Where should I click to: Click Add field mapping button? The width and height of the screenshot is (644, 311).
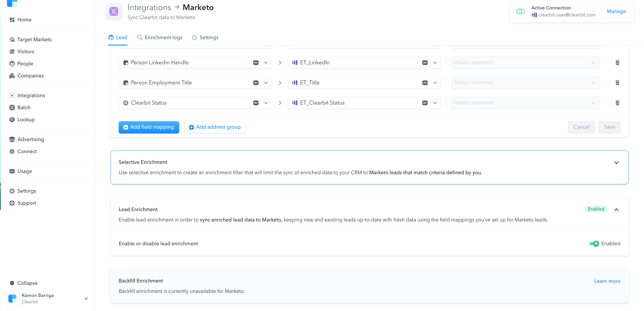point(149,127)
